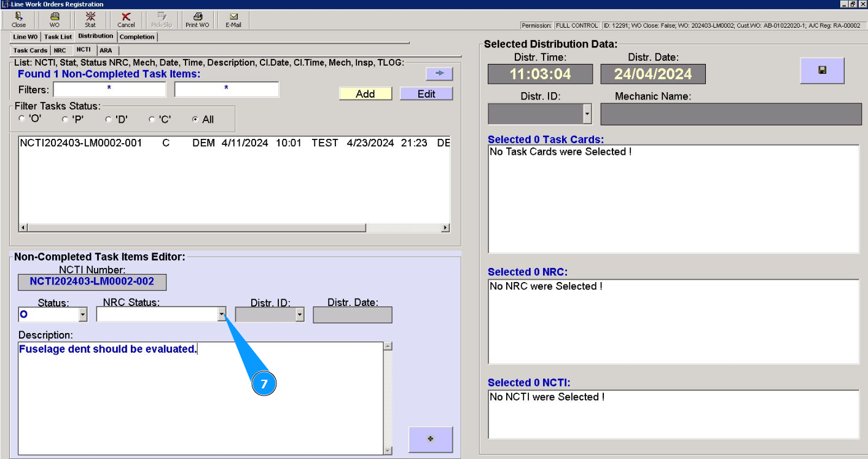
Task: Click the second Filters input field
Action: (x=227, y=89)
